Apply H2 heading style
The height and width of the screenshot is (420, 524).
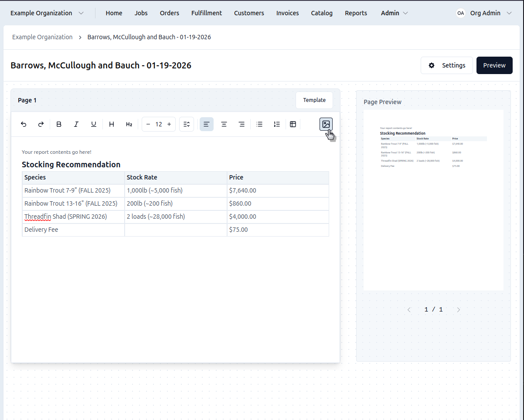129,124
